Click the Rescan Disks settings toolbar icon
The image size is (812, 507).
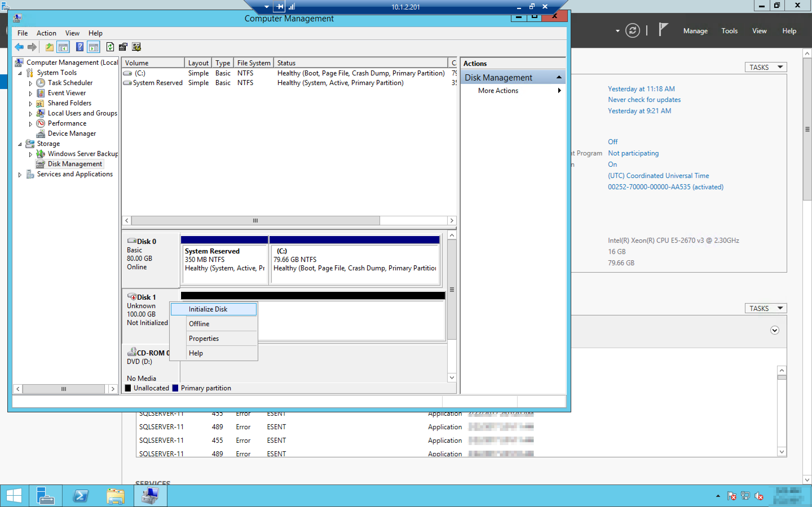(136, 47)
